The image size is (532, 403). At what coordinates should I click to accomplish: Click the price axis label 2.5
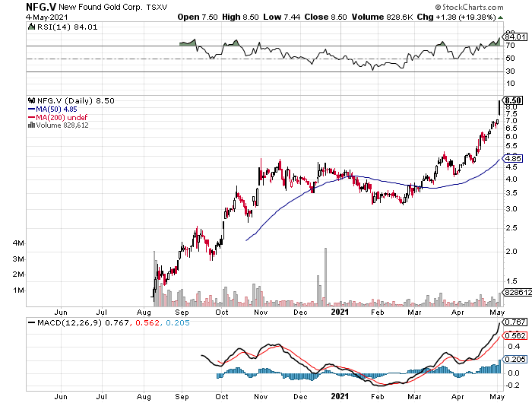click(511, 228)
